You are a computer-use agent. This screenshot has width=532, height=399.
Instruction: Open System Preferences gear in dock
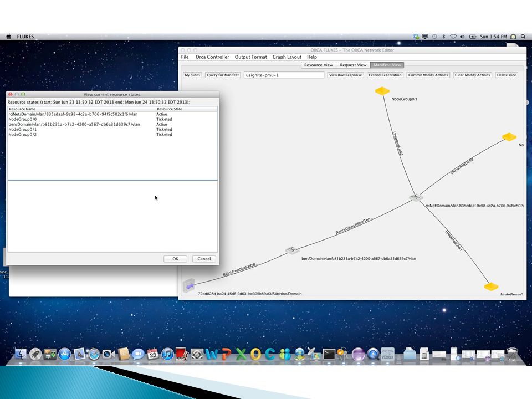(197, 354)
